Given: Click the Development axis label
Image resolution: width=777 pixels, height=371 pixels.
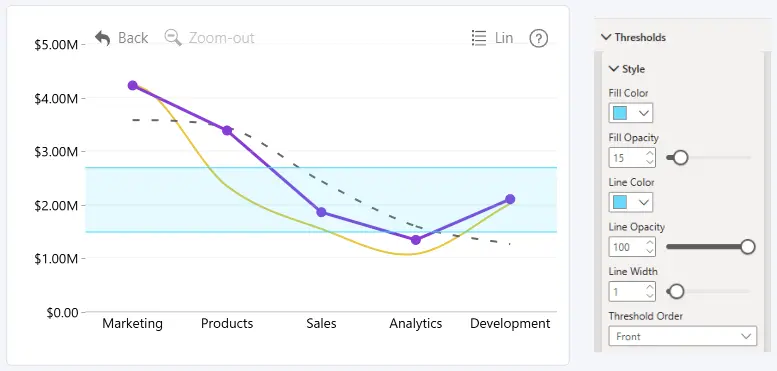Looking at the screenshot, I should coord(510,324).
